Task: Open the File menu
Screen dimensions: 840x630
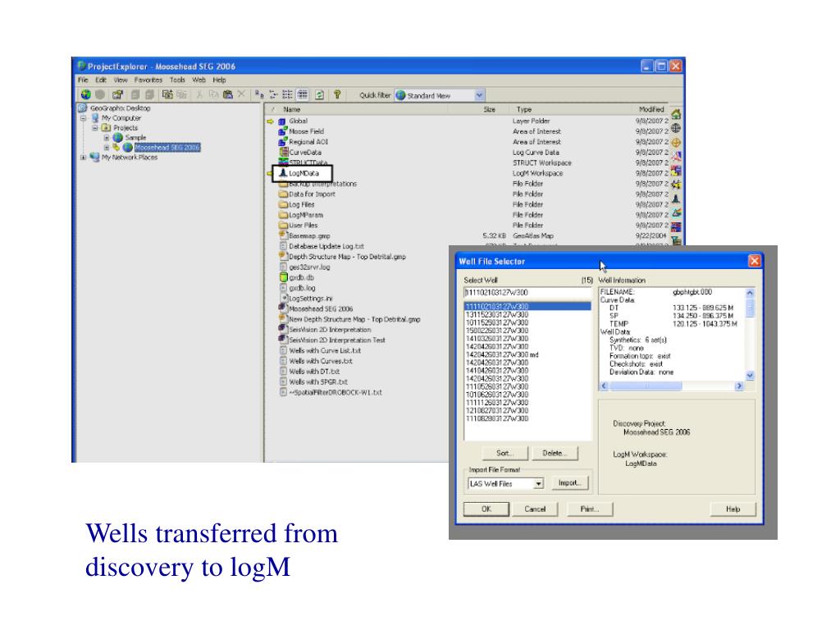Action: (x=83, y=80)
